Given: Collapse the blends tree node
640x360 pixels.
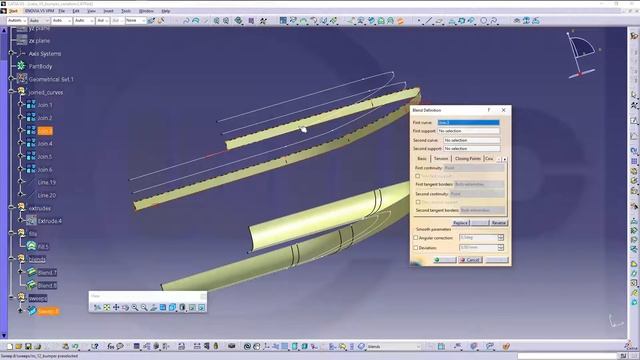Looking at the screenshot, I should tap(11, 259).
